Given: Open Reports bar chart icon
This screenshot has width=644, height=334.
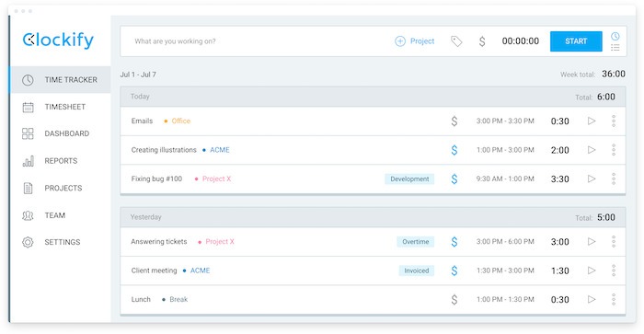Looking at the screenshot, I should tap(28, 161).
